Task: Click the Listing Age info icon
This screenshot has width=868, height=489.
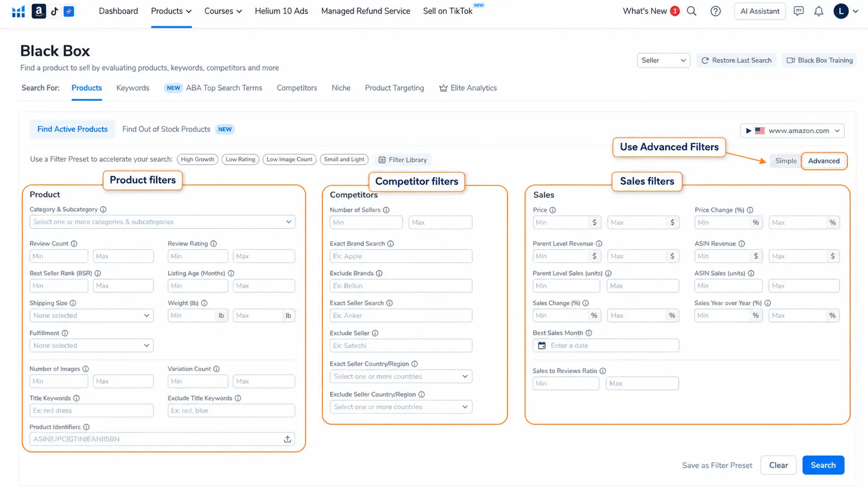Action: click(231, 273)
